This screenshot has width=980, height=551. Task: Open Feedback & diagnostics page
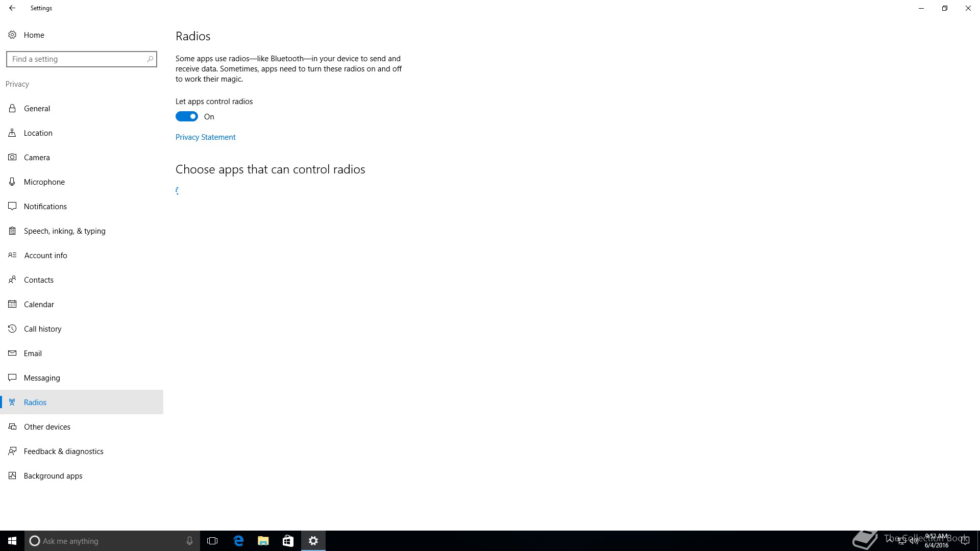(63, 452)
